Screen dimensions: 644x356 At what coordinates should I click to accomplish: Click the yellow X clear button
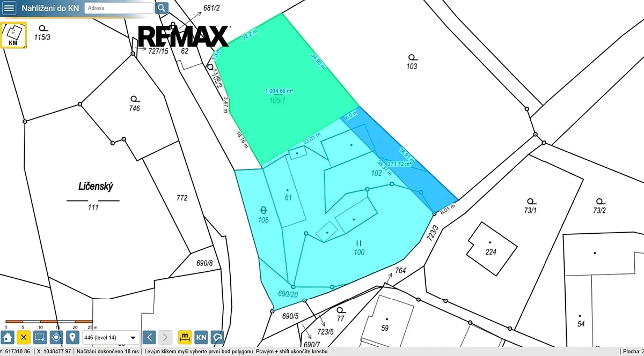[x=24, y=337]
